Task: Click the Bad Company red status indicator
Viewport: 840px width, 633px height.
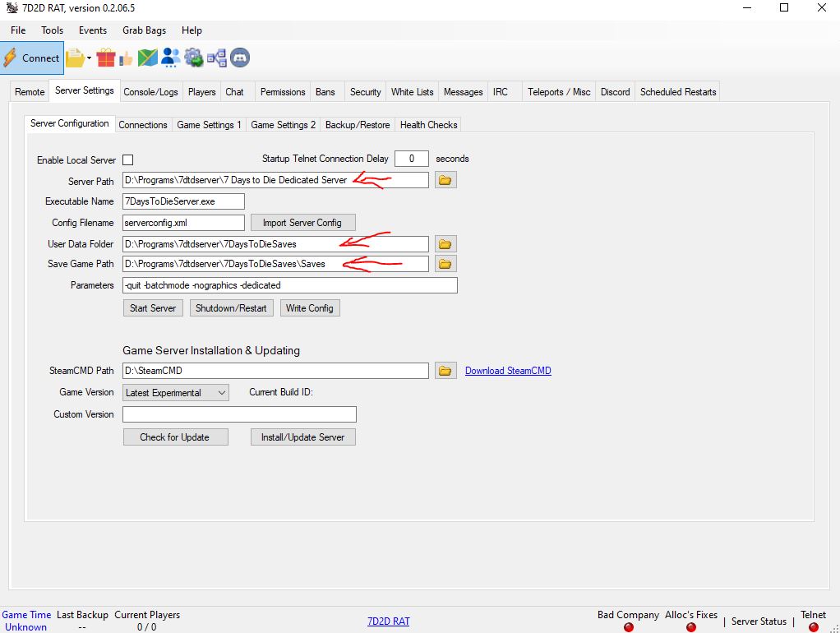Action: coord(629,626)
